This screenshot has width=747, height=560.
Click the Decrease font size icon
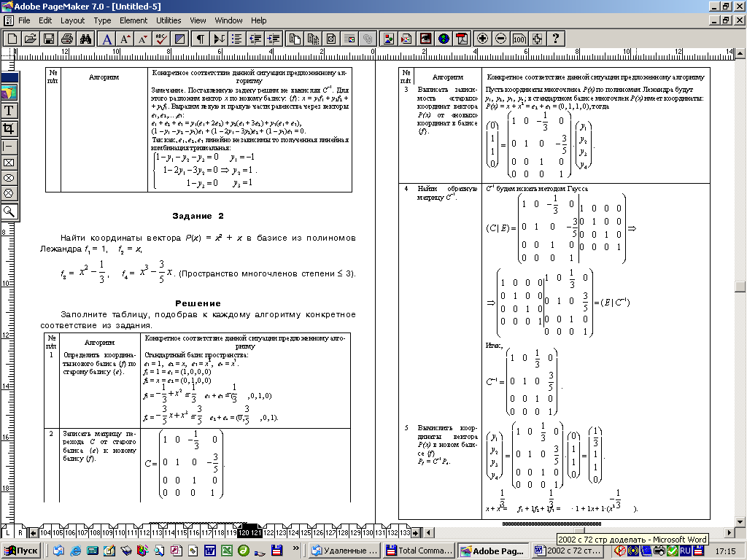click(143, 39)
